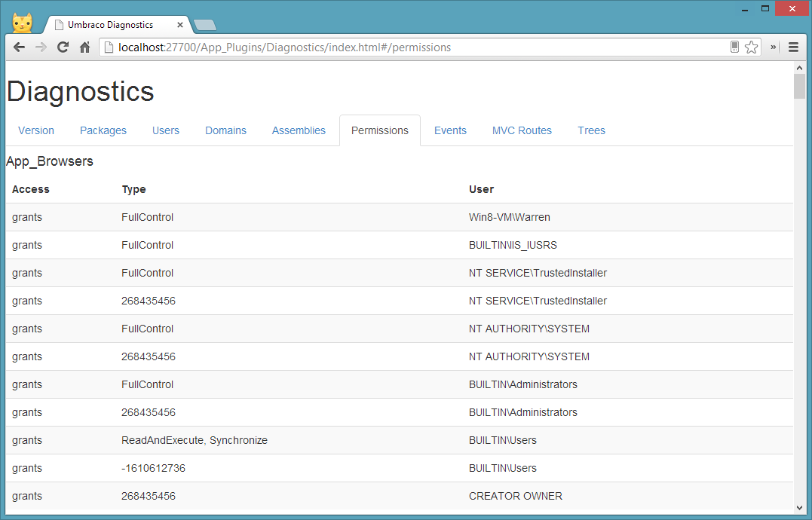The image size is (812, 520).
Task: View the Assemblies tab
Action: point(299,130)
